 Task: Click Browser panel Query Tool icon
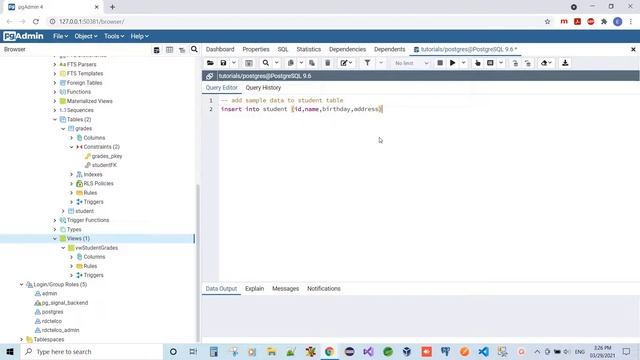click(x=156, y=50)
